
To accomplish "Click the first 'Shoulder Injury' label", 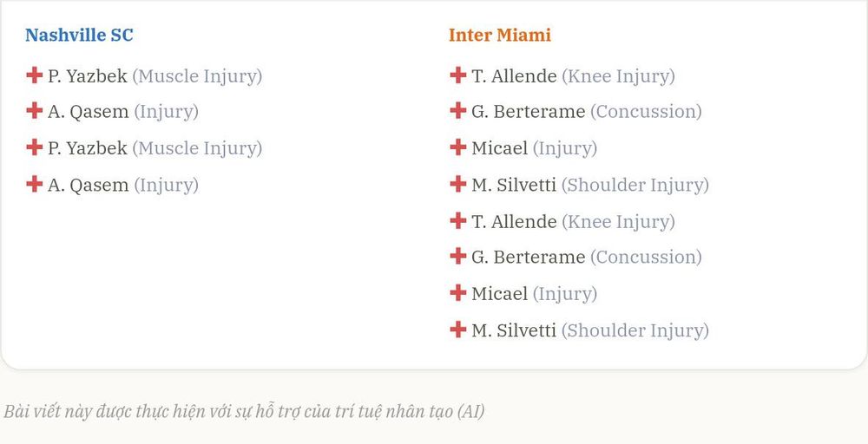I will (x=635, y=186).
